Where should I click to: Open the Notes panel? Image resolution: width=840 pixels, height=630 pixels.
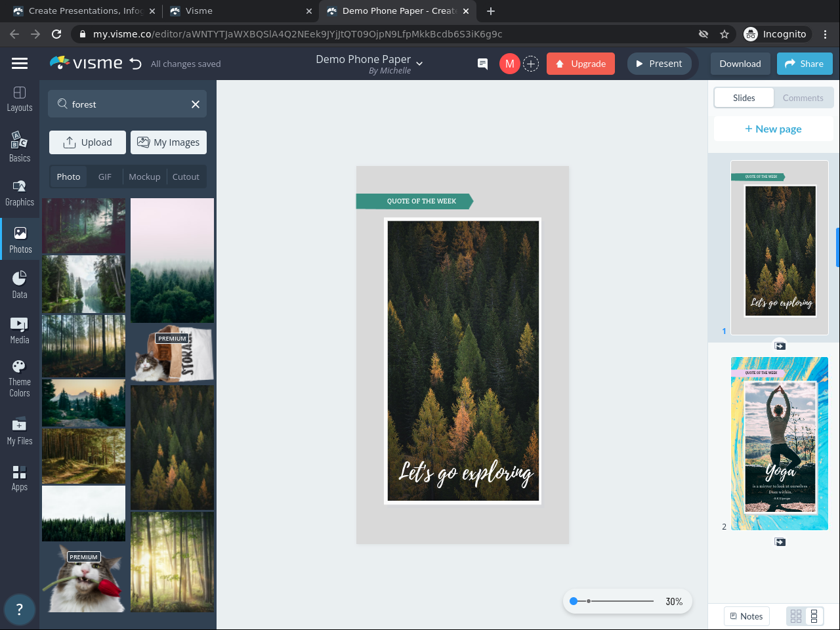point(747,616)
